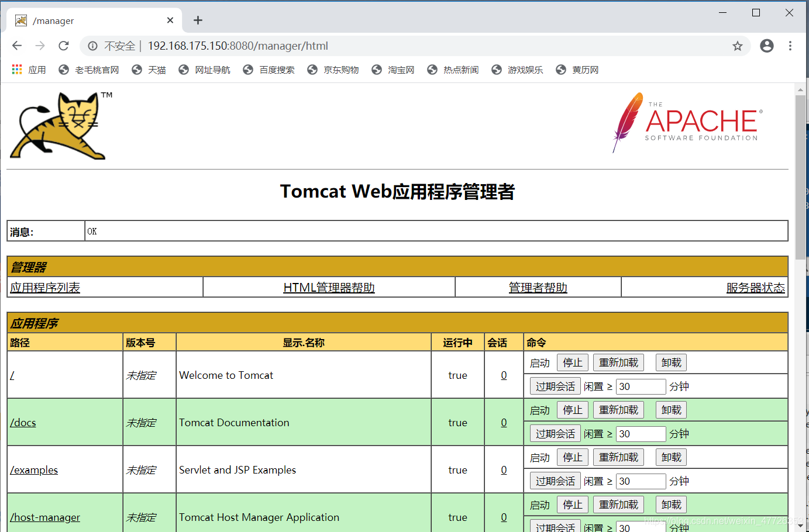Image resolution: width=809 pixels, height=532 pixels.
Task: Expire sessions for /docs
Action: 555,434
